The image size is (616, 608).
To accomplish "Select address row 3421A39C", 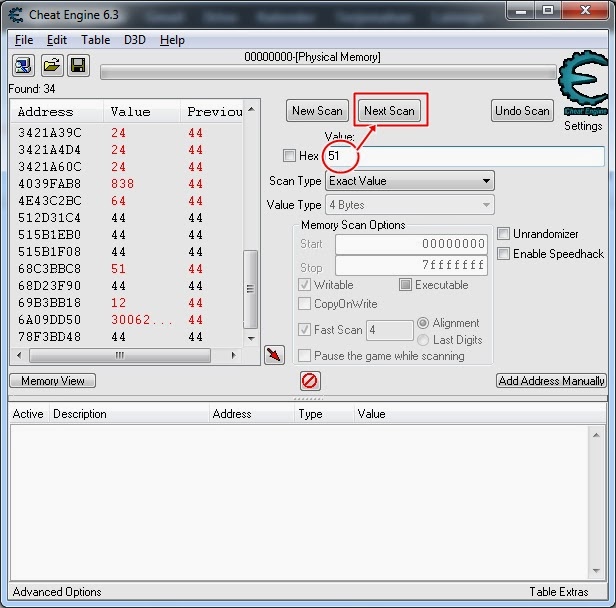I will tap(126, 133).
